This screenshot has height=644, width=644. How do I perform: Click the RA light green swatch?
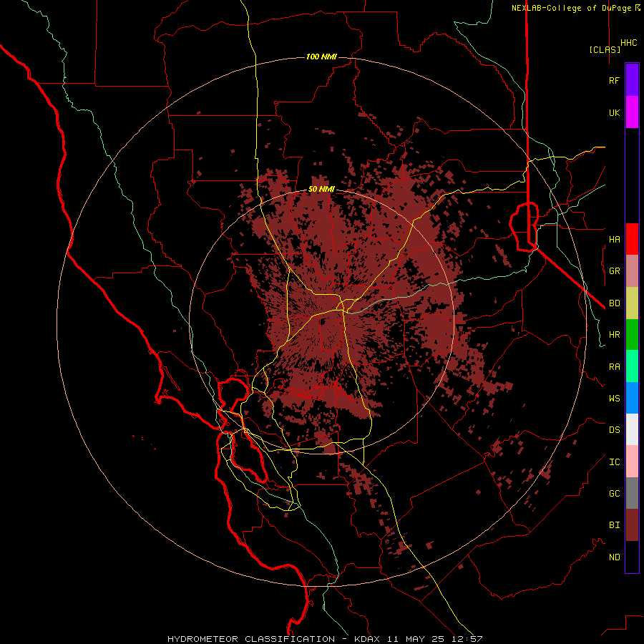632,366
